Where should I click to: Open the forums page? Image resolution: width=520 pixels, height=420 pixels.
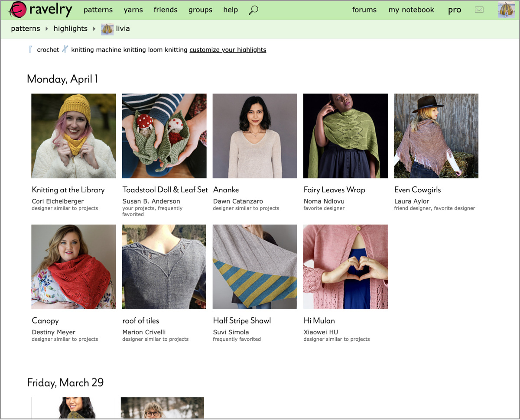pos(364,10)
